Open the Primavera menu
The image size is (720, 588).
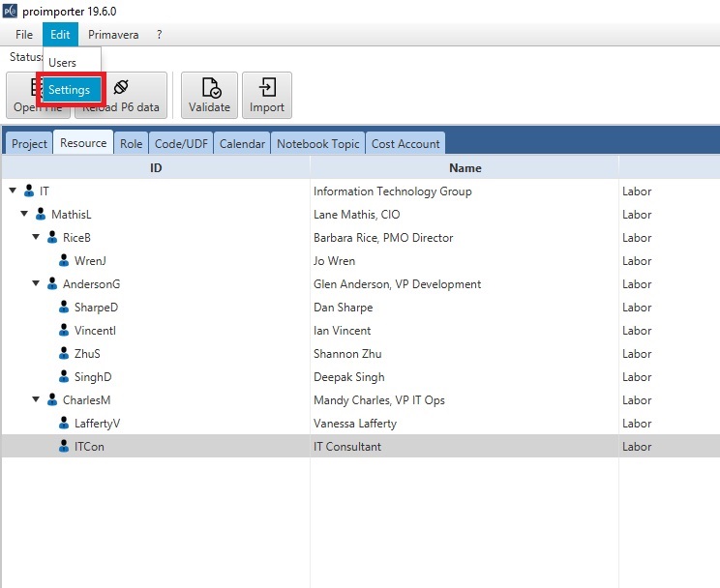113,35
